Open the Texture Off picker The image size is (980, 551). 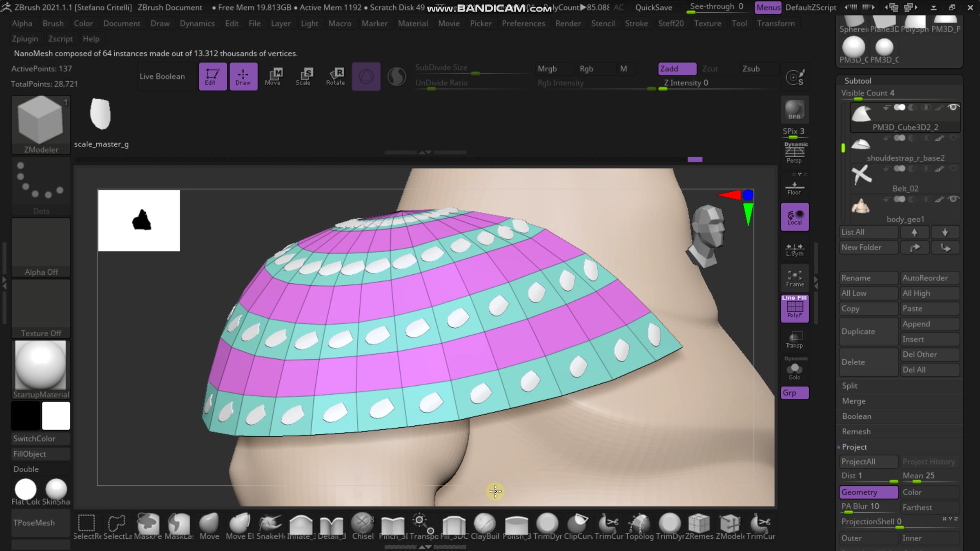(41, 309)
